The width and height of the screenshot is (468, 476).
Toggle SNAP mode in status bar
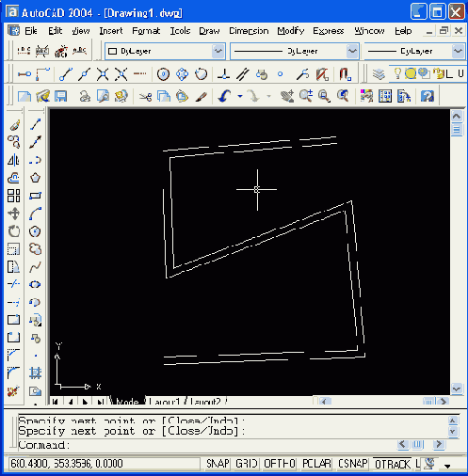click(x=218, y=464)
